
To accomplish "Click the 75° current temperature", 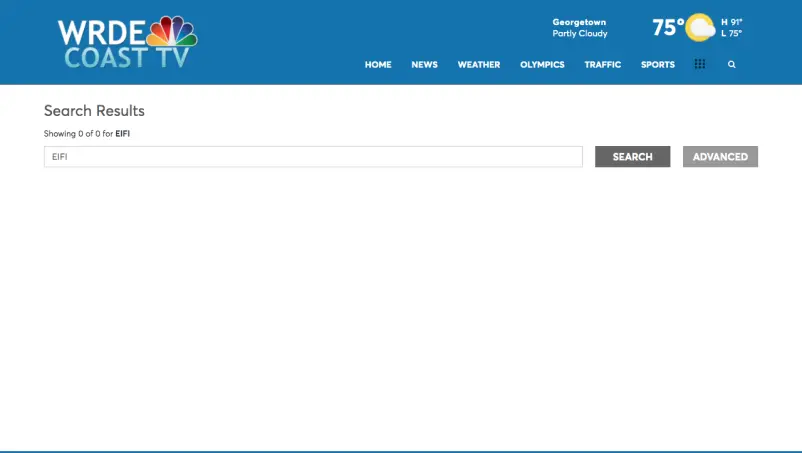I will coord(667,27).
